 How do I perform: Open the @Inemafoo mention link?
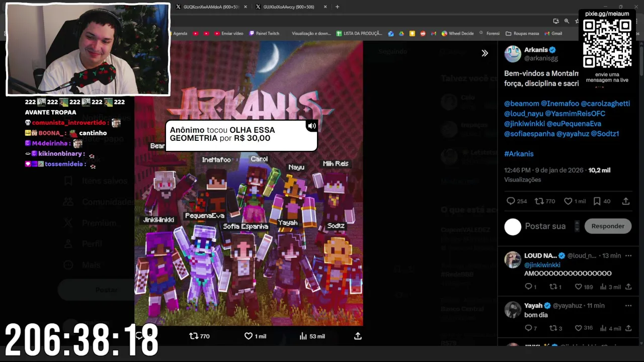pyautogui.click(x=560, y=104)
